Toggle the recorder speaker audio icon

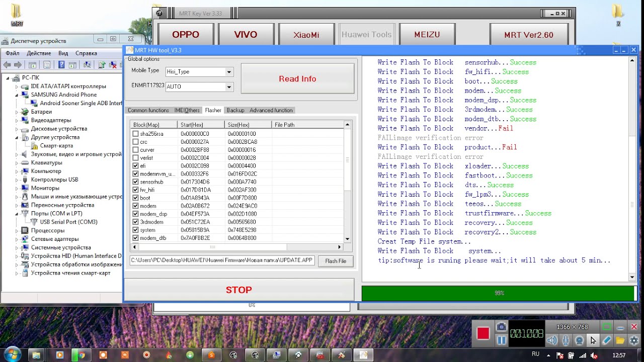[552, 340]
